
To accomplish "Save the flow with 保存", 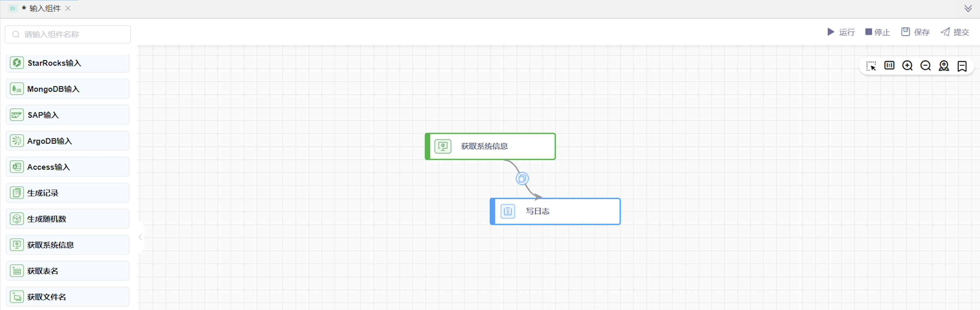I will coord(915,32).
